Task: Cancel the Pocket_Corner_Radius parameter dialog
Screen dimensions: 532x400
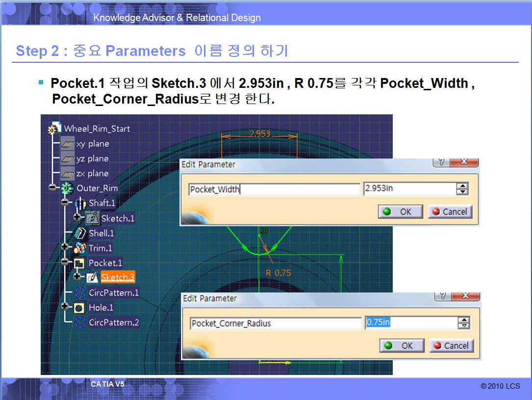Action: [x=451, y=346]
